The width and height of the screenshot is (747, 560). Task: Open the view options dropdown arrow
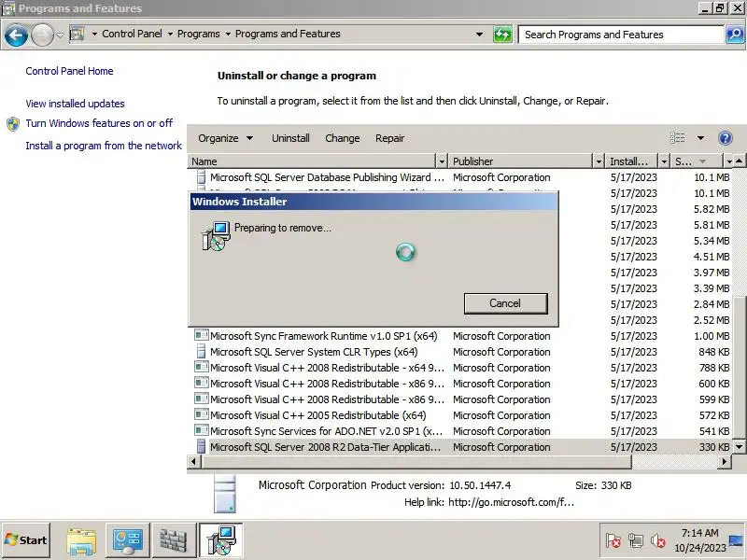coord(700,138)
